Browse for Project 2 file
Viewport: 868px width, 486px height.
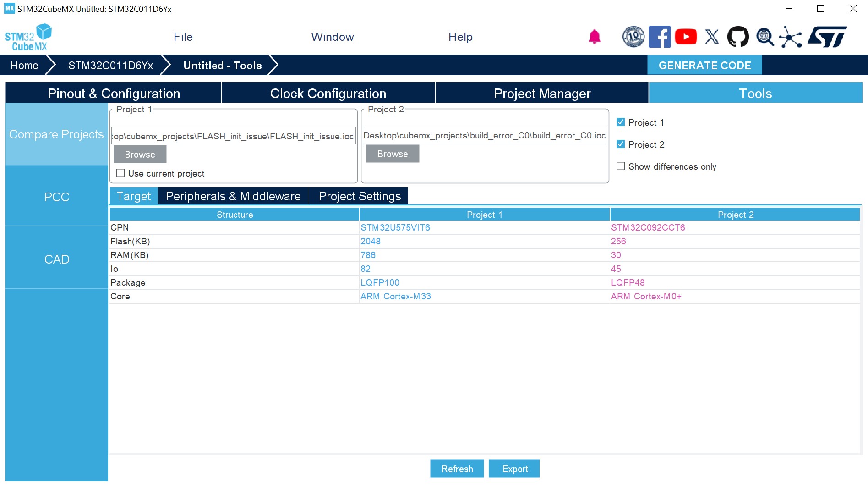pyautogui.click(x=393, y=154)
